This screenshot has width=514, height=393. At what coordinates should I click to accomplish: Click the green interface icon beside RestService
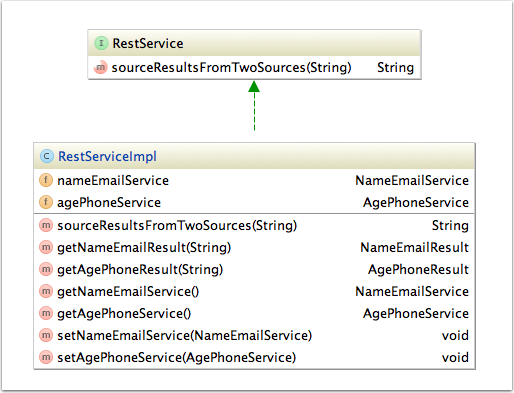101,43
